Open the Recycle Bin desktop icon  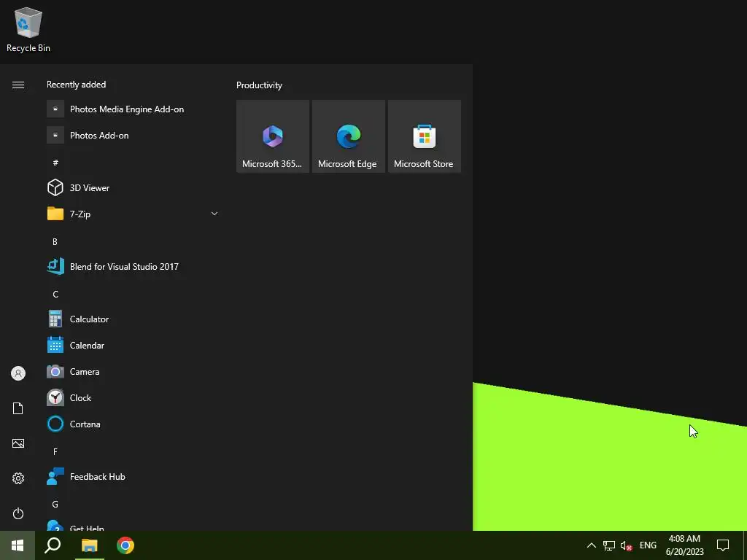coord(28,29)
